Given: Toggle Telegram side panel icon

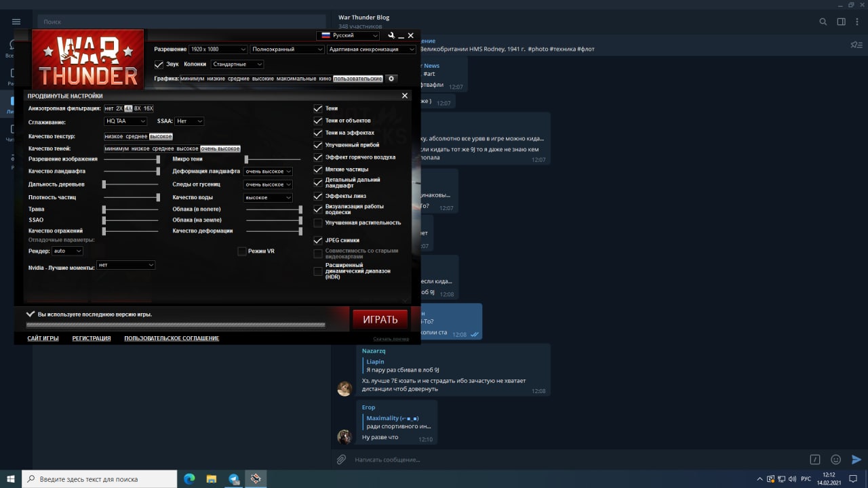Looking at the screenshot, I should [x=841, y=22].
